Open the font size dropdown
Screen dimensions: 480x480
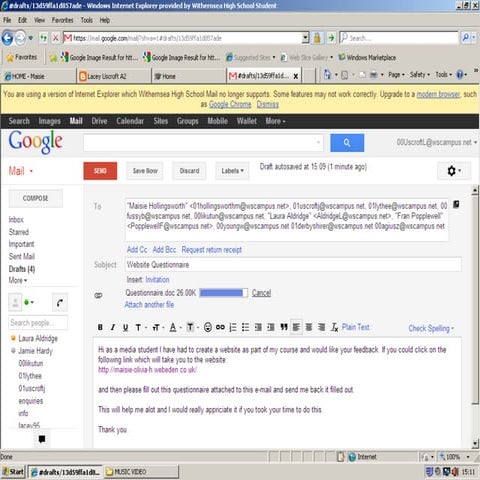coord(158,327)
